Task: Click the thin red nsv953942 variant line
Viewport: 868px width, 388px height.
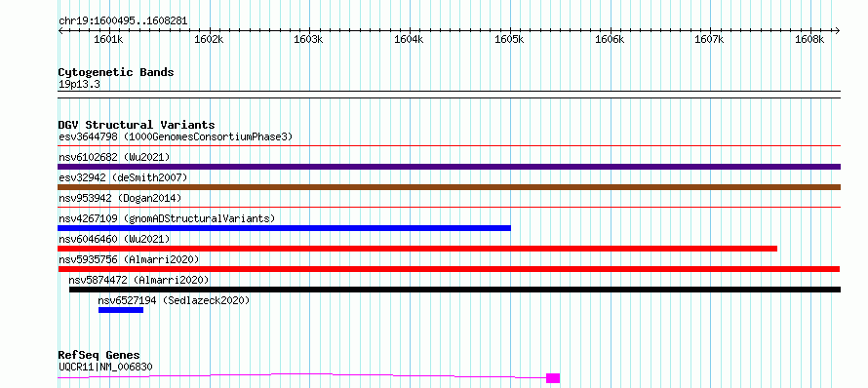Action: pos(449,208)
